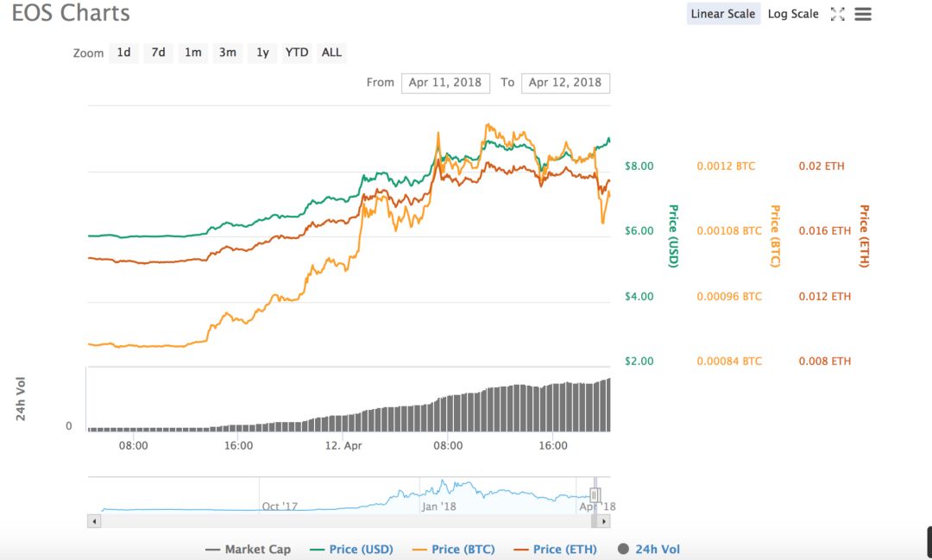Set zoom to 1m
Screen dimensions: 932x560
192,53
